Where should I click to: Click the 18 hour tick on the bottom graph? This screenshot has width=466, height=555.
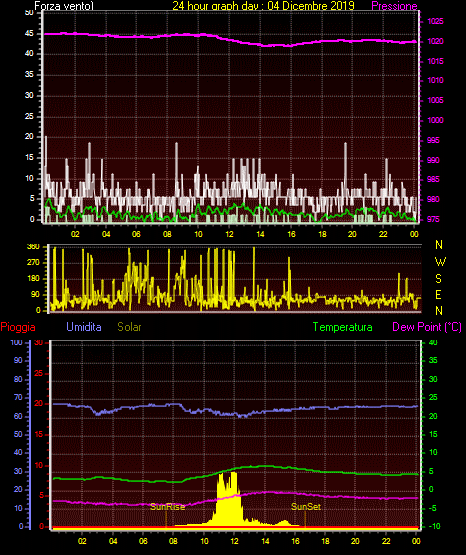[325, 541]
